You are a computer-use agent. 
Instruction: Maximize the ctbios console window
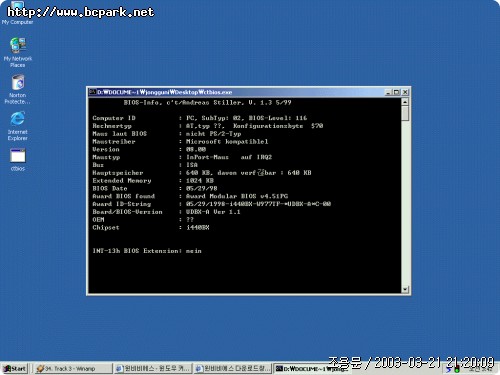coord(396,92)
